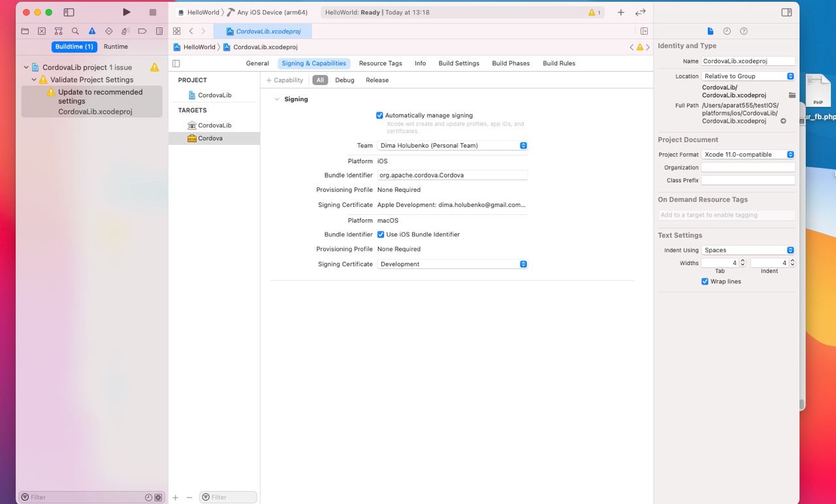Open the macOS Signing Certificate Development dropdown
This screenshot has width=836, height=504.
coord(452,264)
